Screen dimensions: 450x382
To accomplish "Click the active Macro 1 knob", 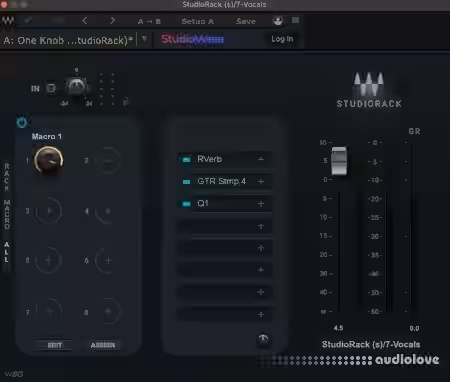I will [49, 160].
